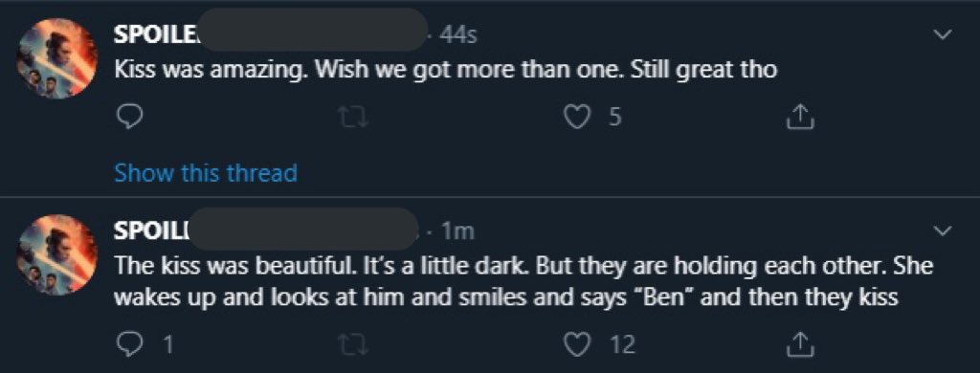Image resolution: width=980 pixels, height=373 pixels.
Task: Open the profile avatar of the 44s tweet
Action: (56, 58)
